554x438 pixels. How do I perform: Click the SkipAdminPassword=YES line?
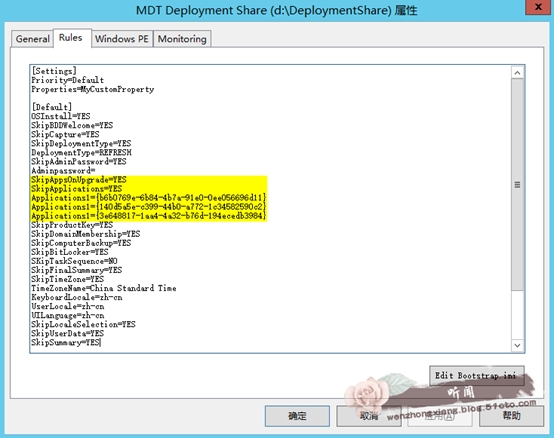click(x=79, y=161)
